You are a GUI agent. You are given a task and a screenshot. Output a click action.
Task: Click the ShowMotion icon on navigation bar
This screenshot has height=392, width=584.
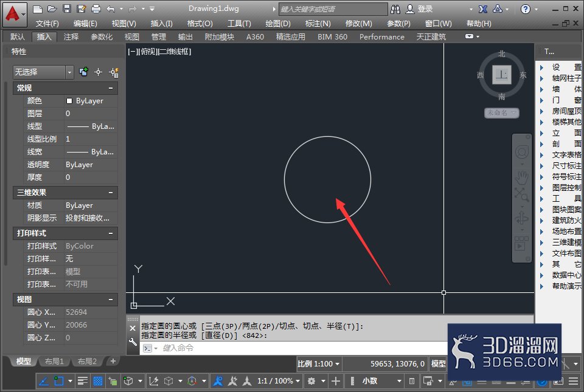click(521, 243)
